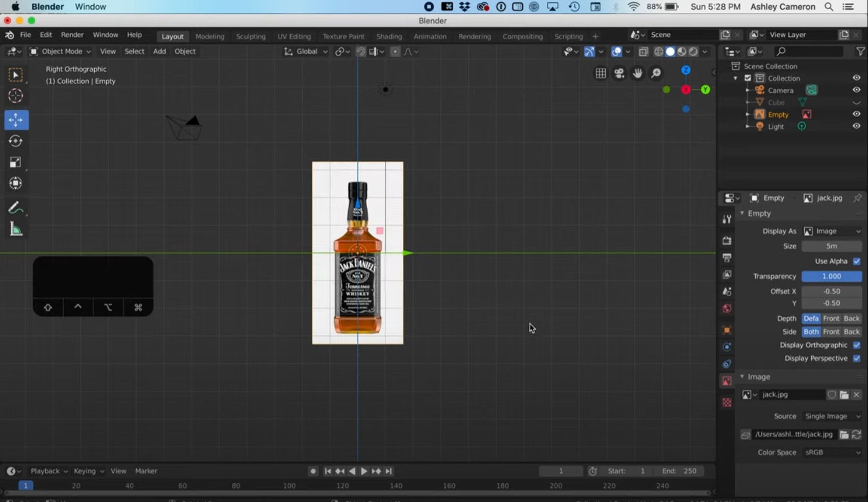Hide the Light object in the outliner
The height and width of the screenshot is (502, 868).
pos(857,126)
